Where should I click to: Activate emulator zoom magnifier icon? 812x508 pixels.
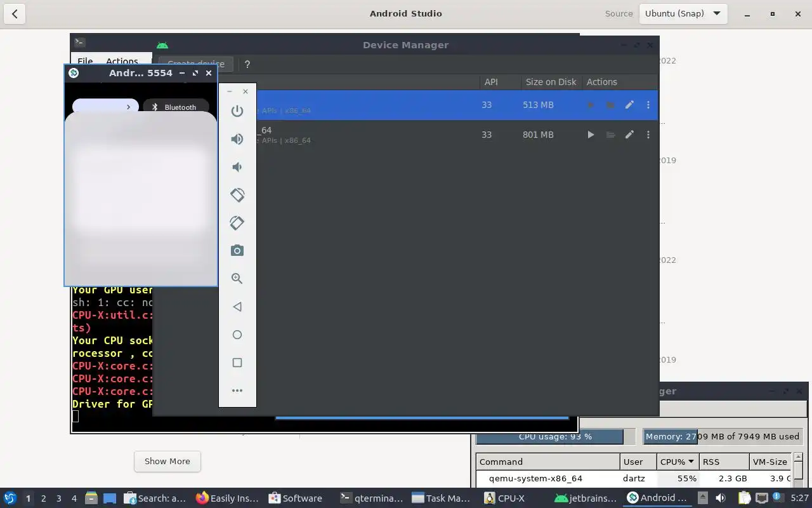pos(237,279)
